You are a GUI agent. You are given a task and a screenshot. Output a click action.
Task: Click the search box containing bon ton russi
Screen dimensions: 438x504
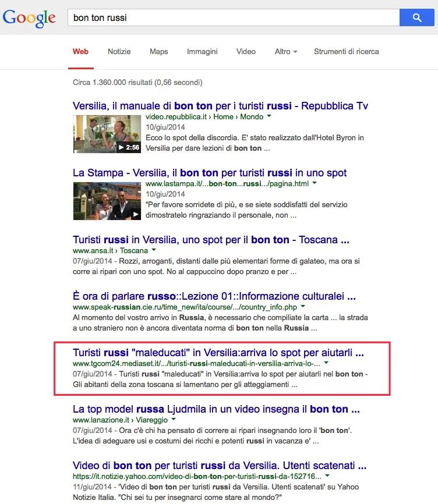coord(234,17)
